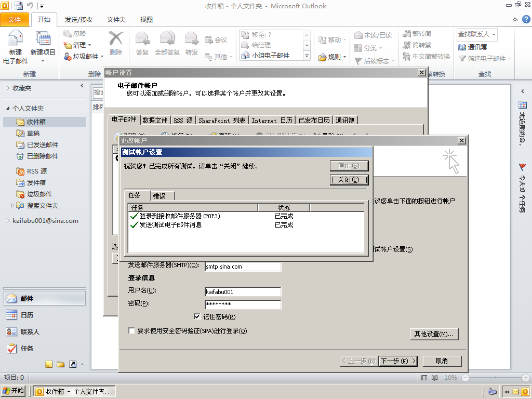
Task: Click the zoom in plus button
Action: click(x=526, y=378)
